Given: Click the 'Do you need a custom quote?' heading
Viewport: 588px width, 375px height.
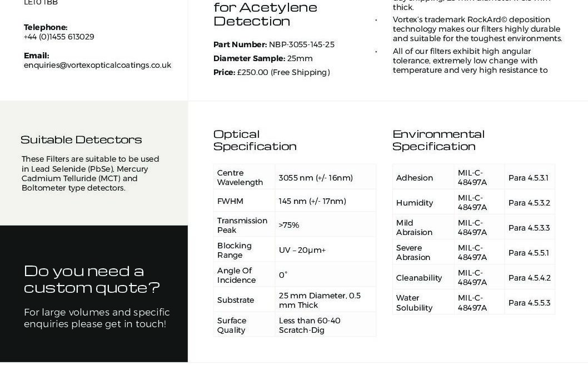Looking at the screenshot, I should coord(92,279).
